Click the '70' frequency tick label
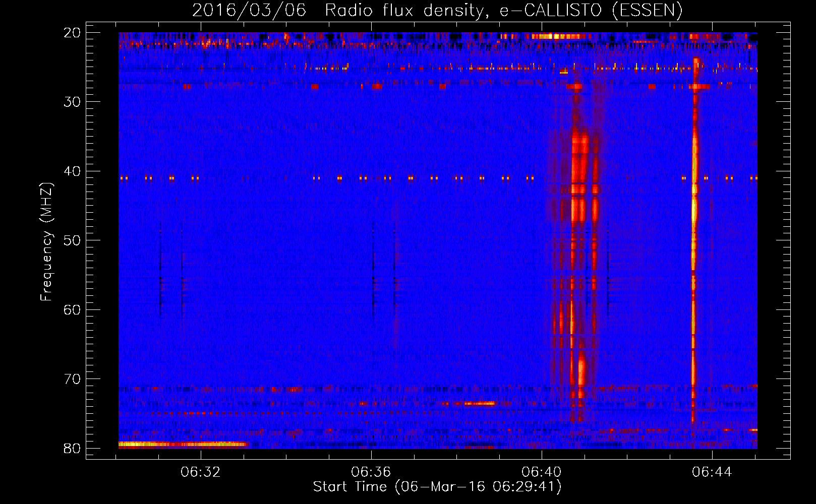Image resolution: width=816 pixels, height=504 pixels. pos(72,379)
